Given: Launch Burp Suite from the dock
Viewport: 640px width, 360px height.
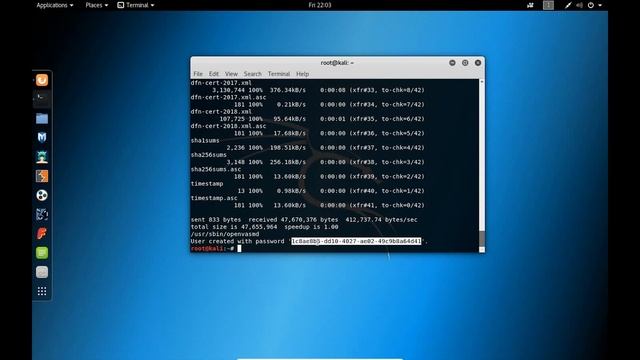Looking at the screenshot, I should click(42, 176).
